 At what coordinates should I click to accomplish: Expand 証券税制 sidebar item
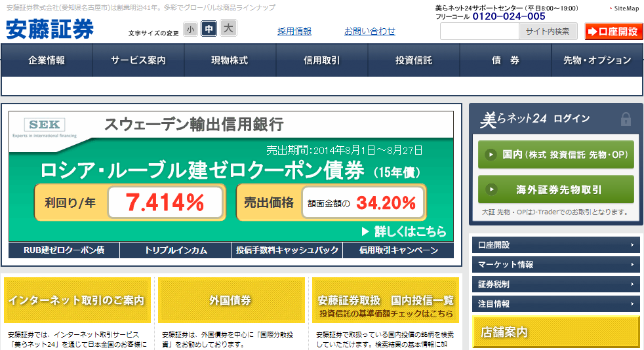(x=555, y=284)
